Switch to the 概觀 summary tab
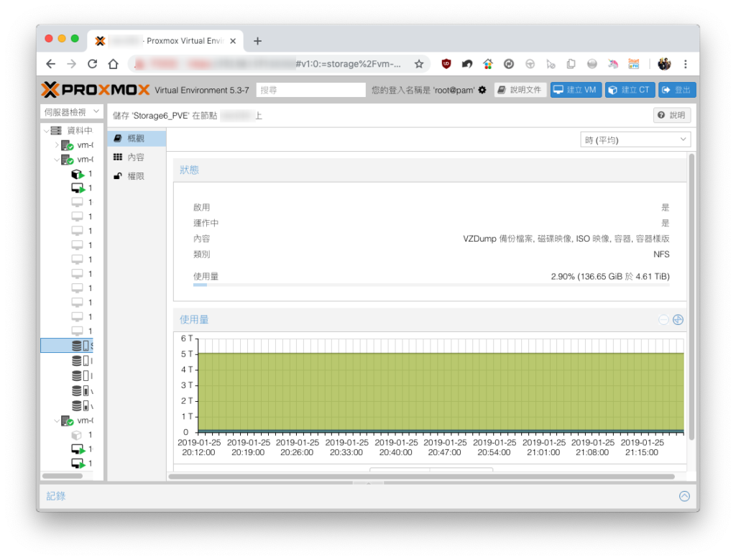 (x=137, y=139)
